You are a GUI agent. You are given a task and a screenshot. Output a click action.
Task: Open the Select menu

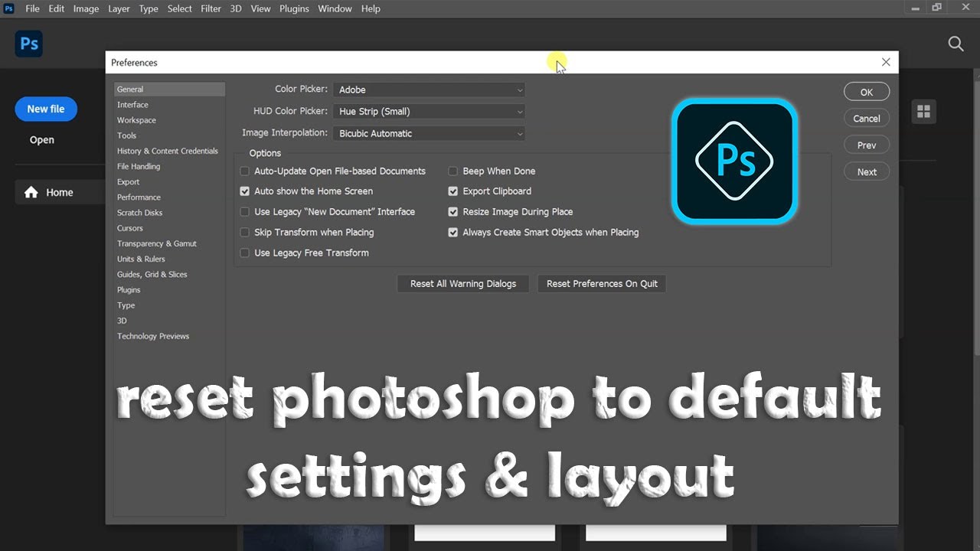[x=180, y=8]
